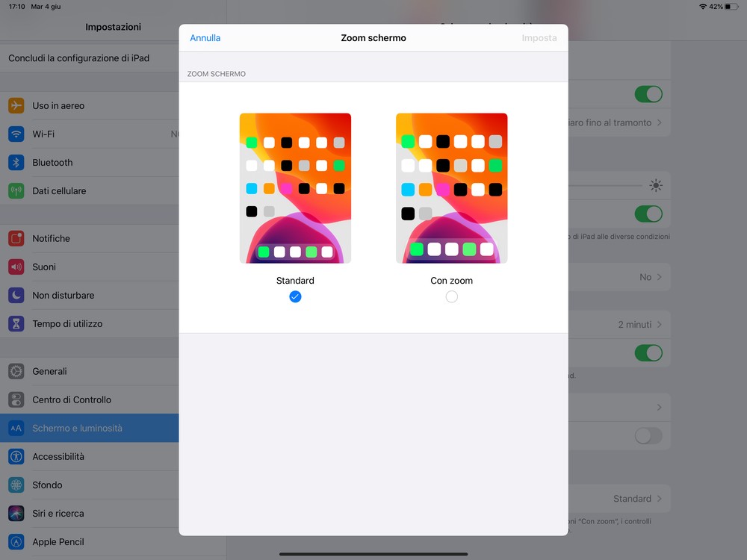Select the Con zoom radio button

(x=451, y=296)
